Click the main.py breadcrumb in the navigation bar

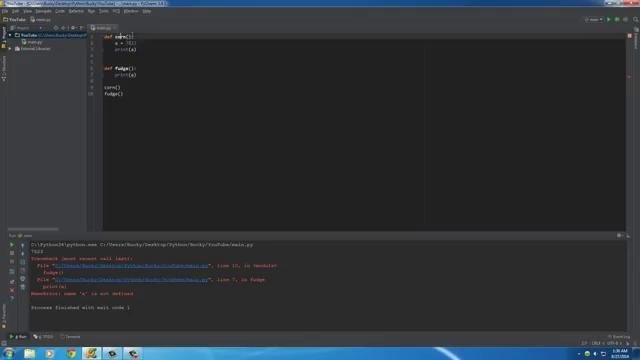point(40,20)
